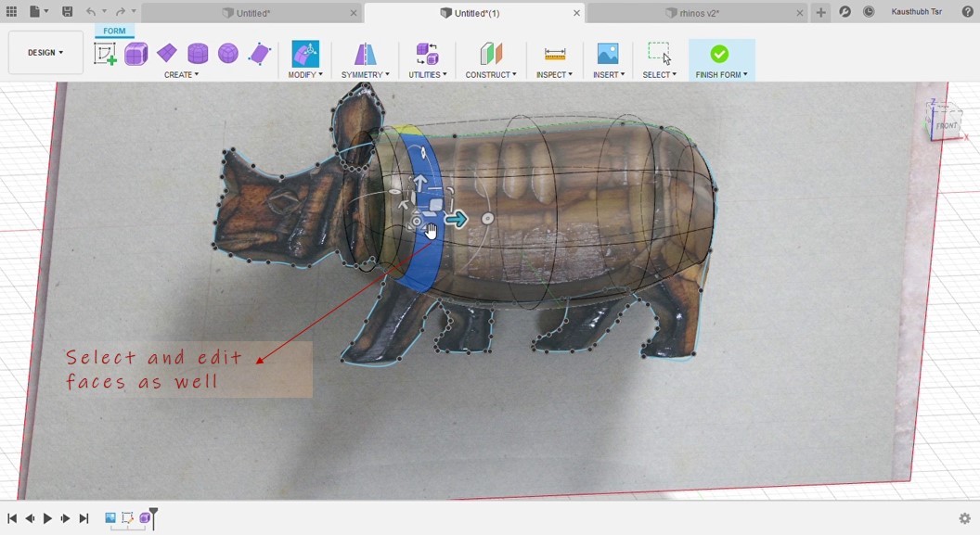This screenshot has width=980, height=535.
Task: Click the green Finish Form checkmark
Action: [719, 54]
